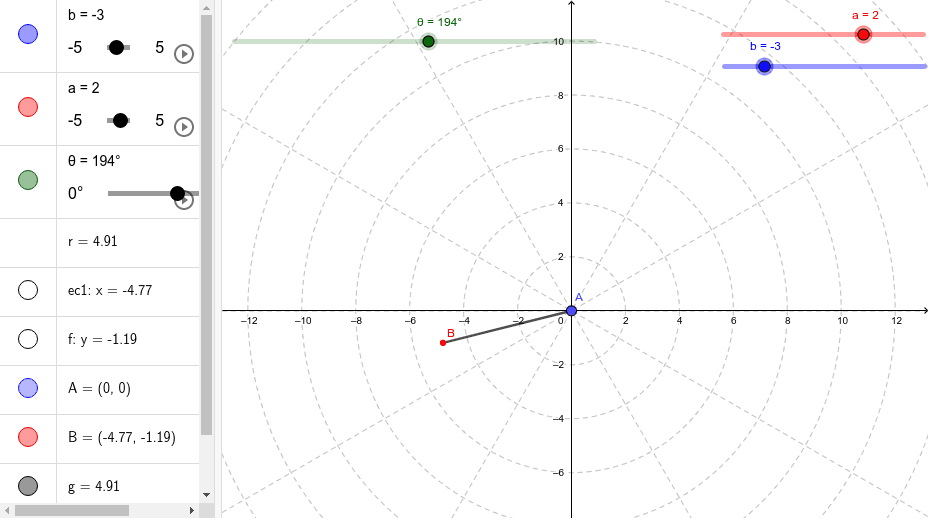930x520 pixels.
Task: Click the blue b = -3 slider handle on graph
Action: tap(765, 66)
